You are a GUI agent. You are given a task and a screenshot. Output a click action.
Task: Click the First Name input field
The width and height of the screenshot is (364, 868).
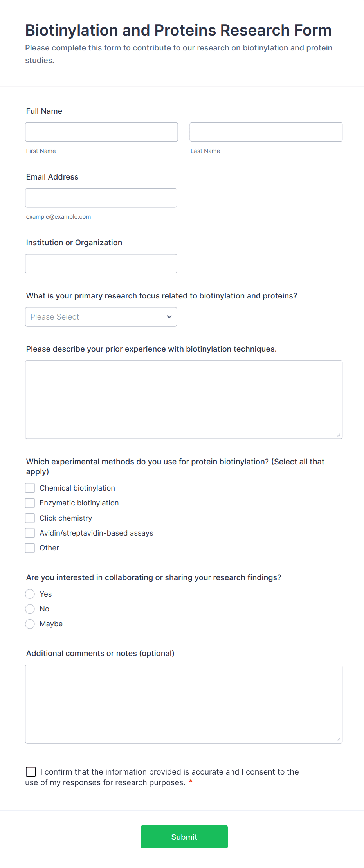(x=101, y=132)
